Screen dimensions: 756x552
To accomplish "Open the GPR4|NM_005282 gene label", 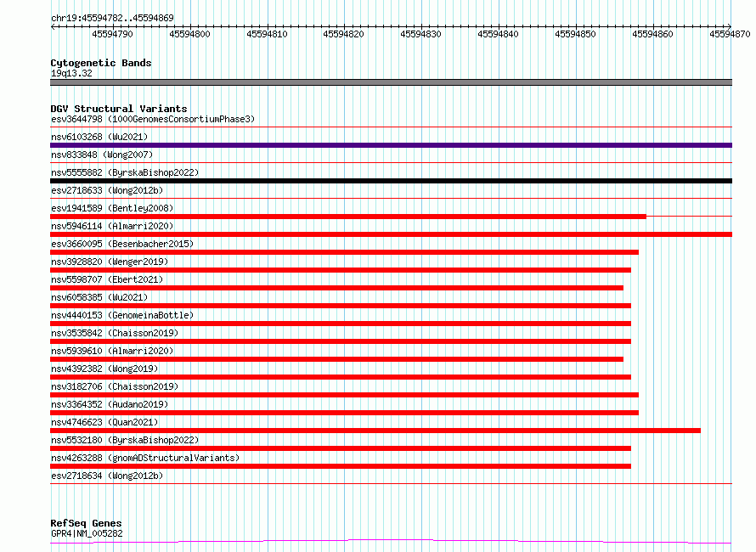I will (x=87, y=533).
